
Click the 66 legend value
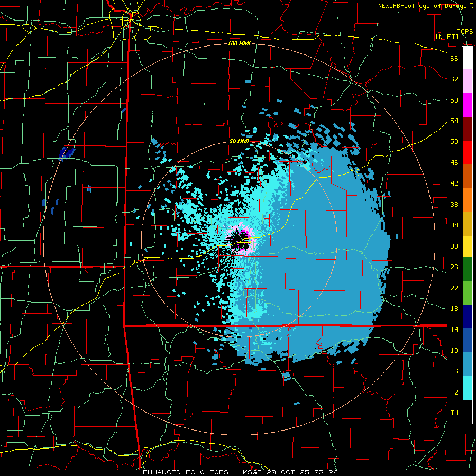(454, 58)
